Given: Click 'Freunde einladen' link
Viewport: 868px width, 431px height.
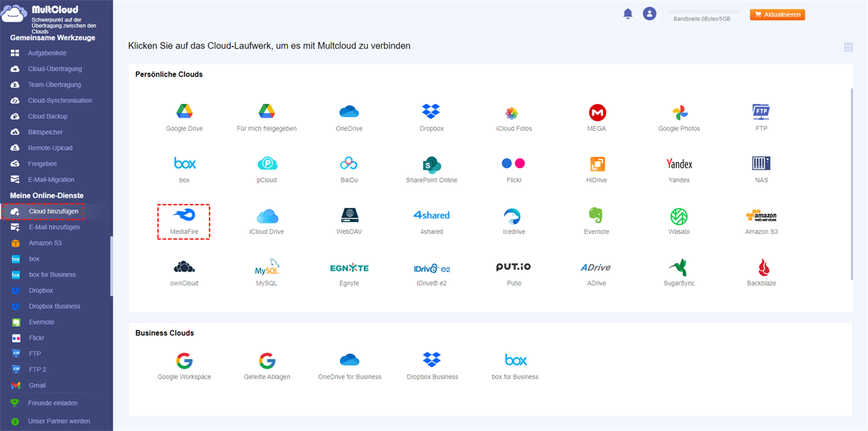Looking at the screenshot, I should click(53, 403).
